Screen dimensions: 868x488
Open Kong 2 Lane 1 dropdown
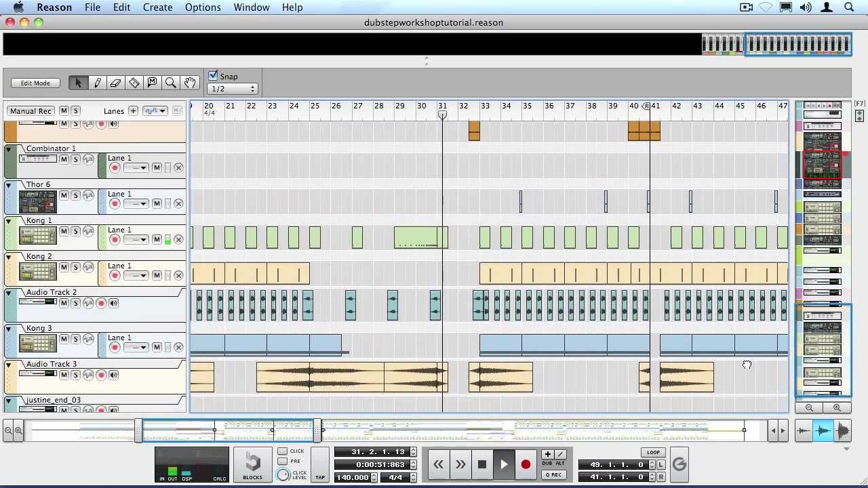[x=135, y=275]
